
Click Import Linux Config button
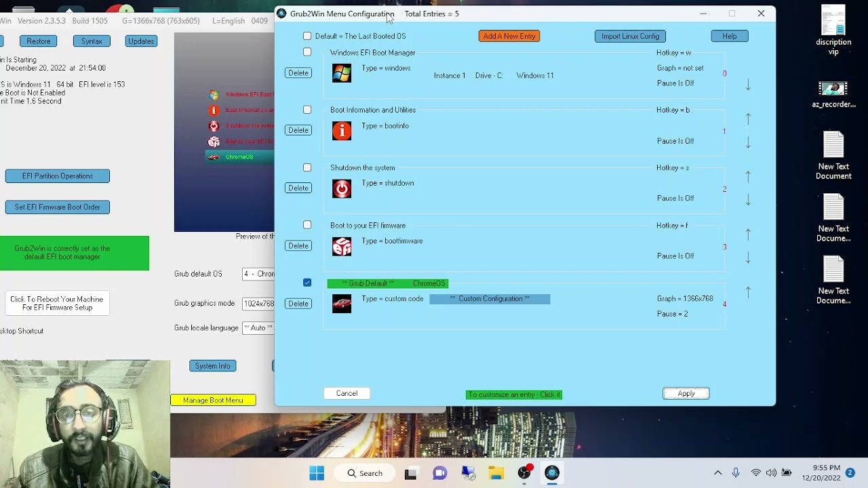click(630, 36)
